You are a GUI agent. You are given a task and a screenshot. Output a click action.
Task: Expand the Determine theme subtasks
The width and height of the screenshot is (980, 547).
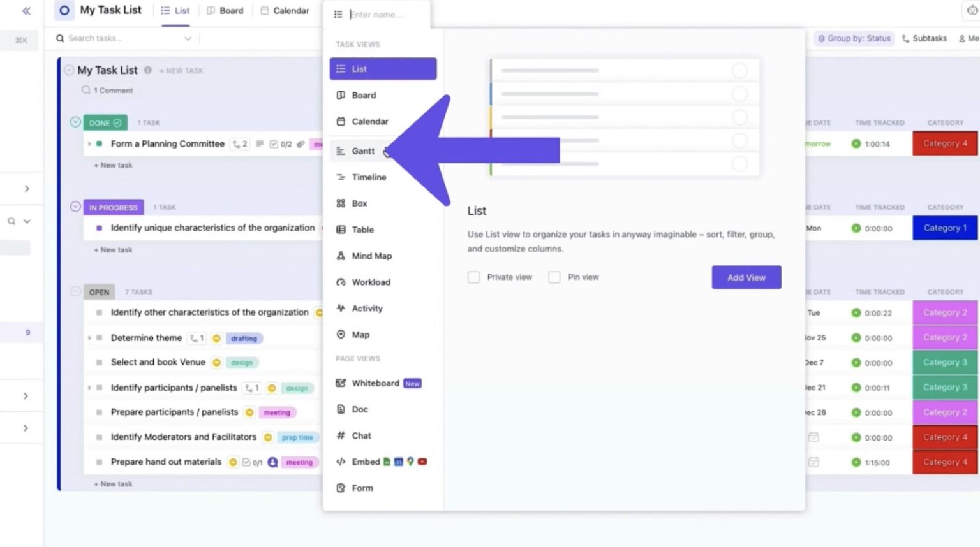(x=89, y=338)
